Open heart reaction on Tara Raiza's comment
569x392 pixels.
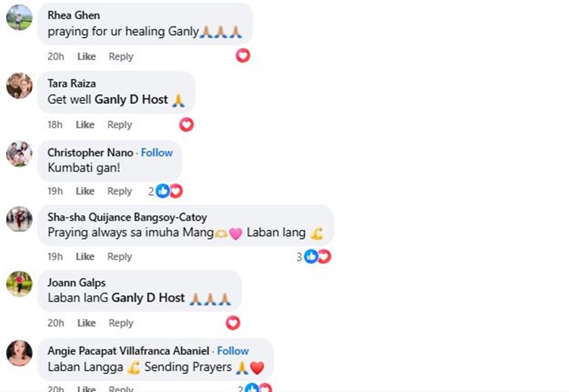click(186, 125)
